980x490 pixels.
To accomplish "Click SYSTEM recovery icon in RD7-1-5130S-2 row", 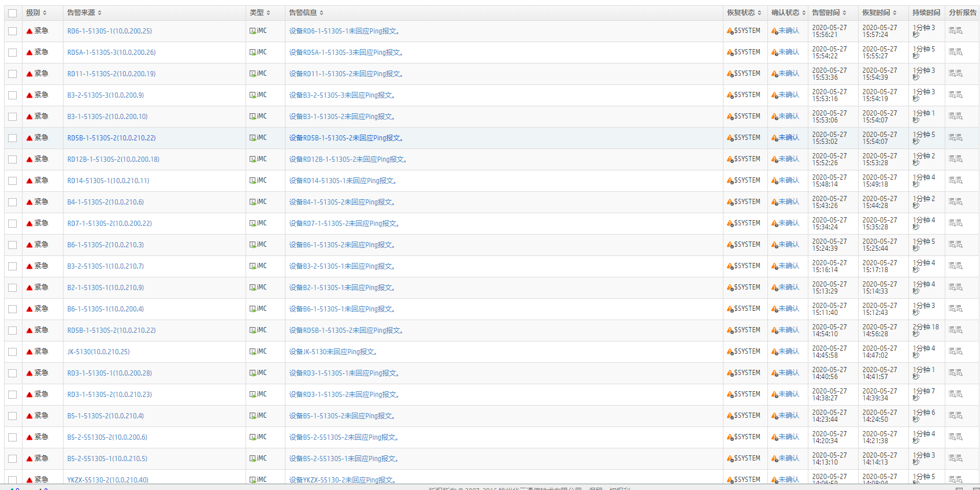I will click(x=730, y=224).
